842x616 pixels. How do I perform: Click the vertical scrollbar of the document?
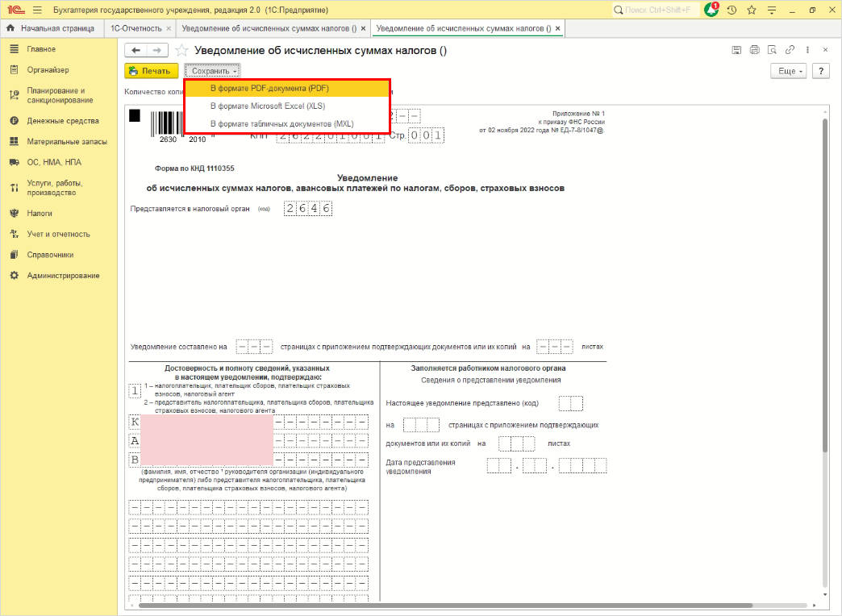coord(825,285)
